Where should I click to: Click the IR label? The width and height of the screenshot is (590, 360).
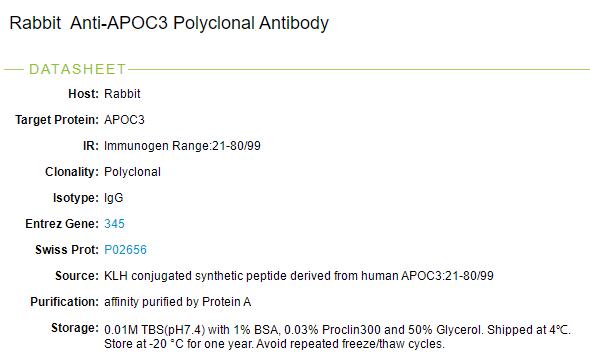[91, 146]
